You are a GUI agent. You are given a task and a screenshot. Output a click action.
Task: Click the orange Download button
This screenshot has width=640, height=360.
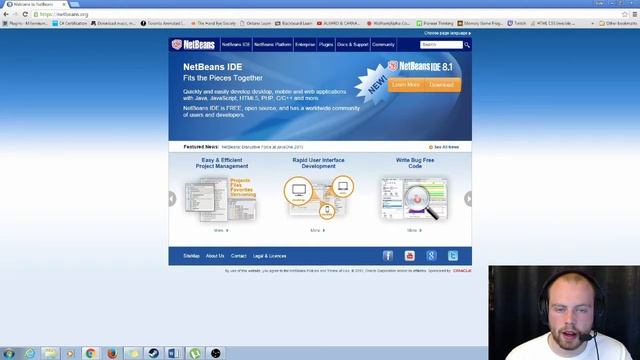pos(441,84)
